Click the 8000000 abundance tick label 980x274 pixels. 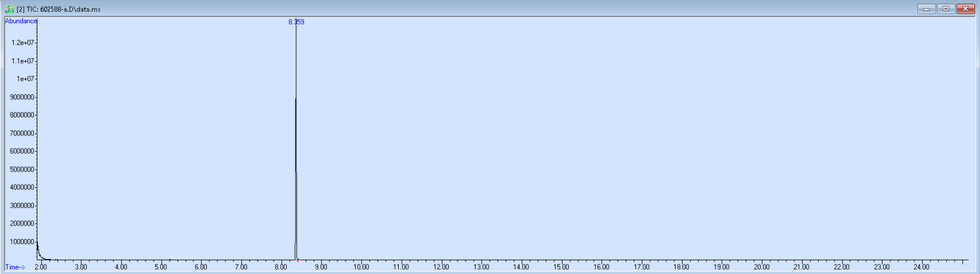[x=22, y=115]
